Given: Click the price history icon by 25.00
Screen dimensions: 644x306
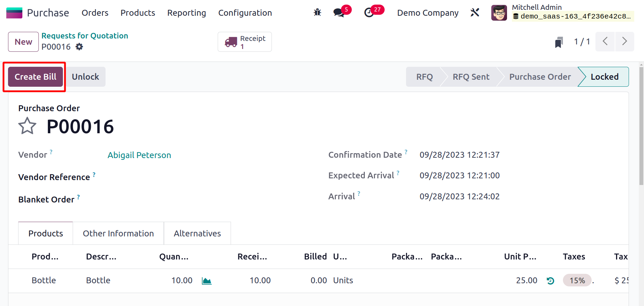Looking at the screenshot, I should tap(550, 281).
